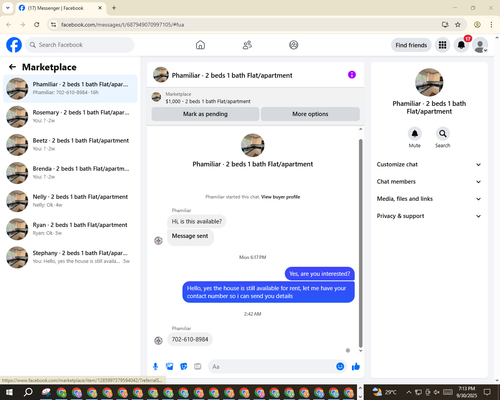This screenshot has width=500, height=400.
Task: Click the More options button
Action: coord(310,114)
